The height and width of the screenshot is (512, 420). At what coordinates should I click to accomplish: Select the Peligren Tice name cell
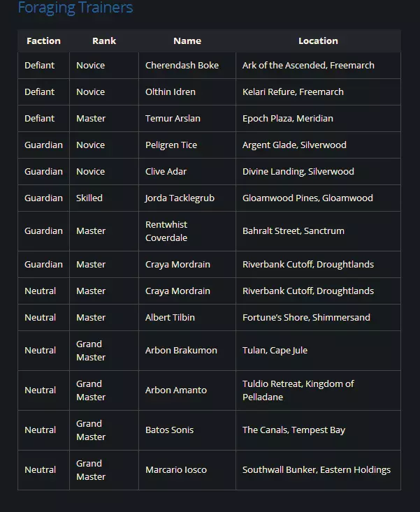171,145
